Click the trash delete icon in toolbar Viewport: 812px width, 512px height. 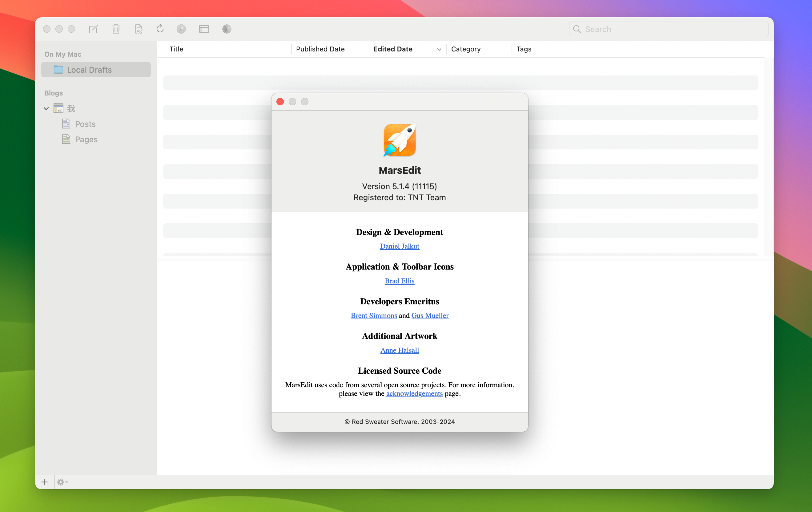[x=116, y=29]
